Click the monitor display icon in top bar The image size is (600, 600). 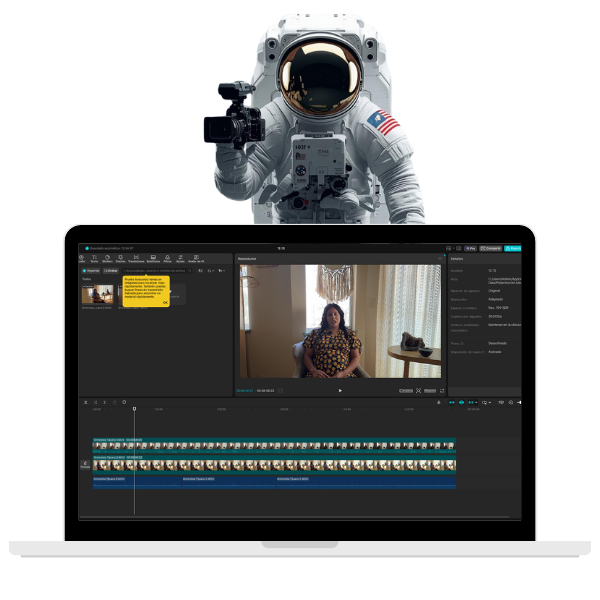coord(459,248)
